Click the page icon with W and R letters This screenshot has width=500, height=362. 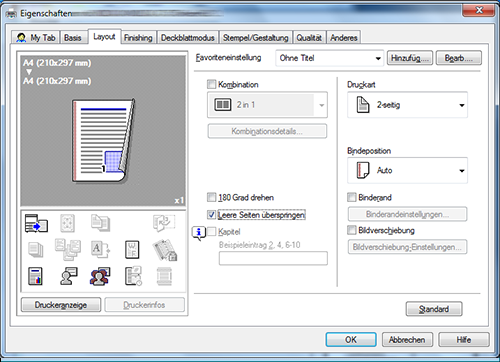point(132,250)
